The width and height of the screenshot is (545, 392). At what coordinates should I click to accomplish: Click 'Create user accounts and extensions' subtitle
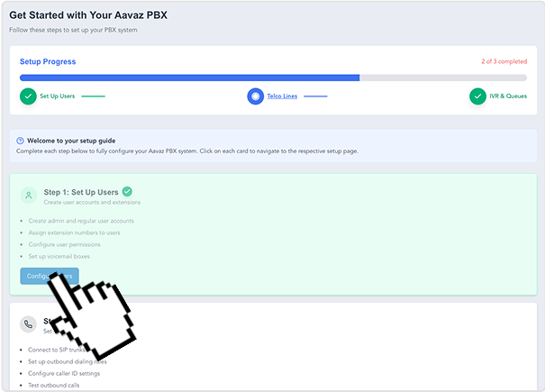92,203
